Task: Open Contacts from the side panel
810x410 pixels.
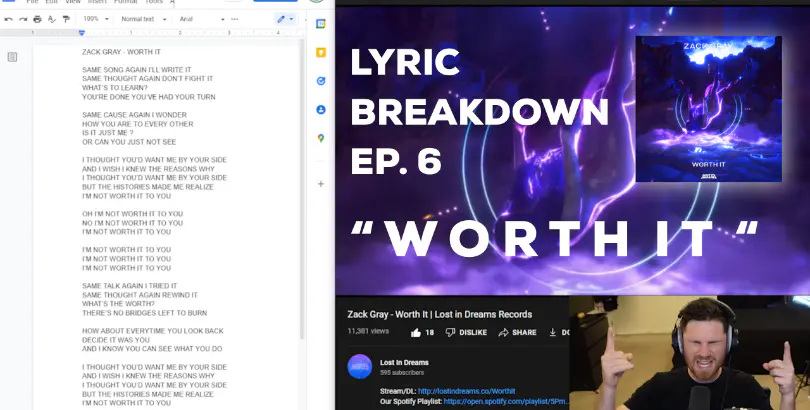Action: (x=320, y=110)
